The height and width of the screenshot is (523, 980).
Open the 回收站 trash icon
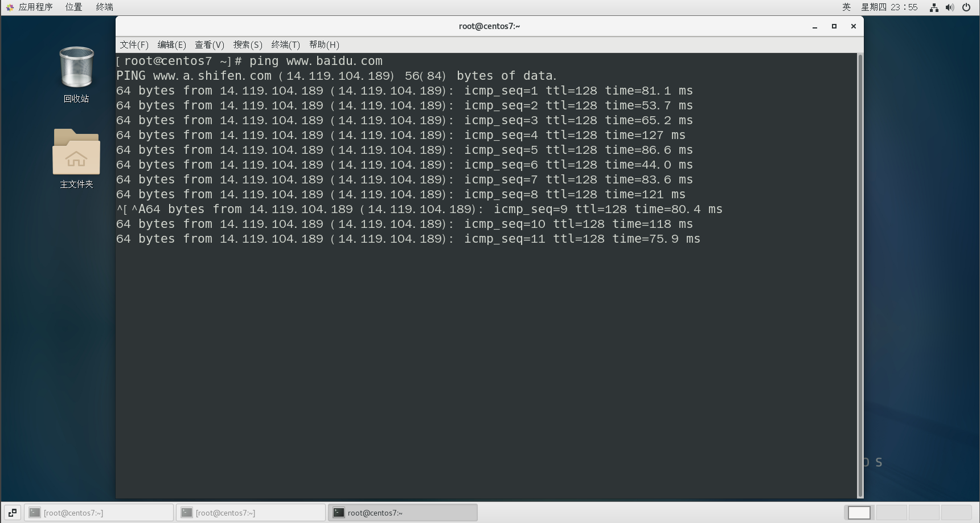click(x=76, y=68)
